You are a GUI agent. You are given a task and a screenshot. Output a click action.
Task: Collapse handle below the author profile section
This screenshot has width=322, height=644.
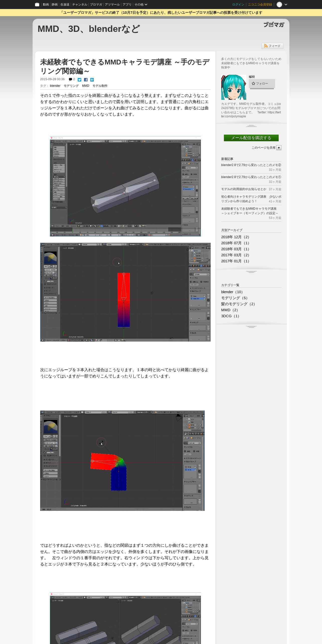click(251, 126)
